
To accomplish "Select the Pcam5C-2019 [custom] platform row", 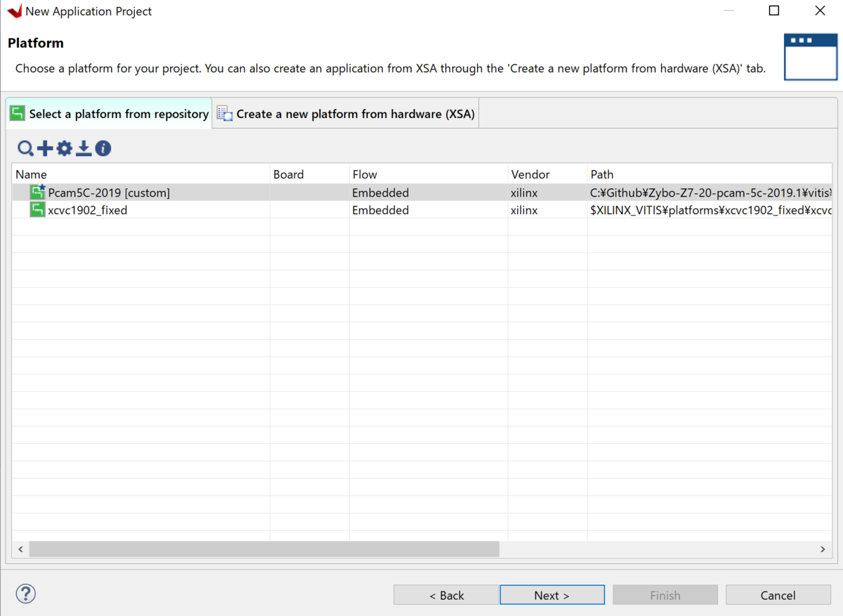I will click(x=421, y=192).
